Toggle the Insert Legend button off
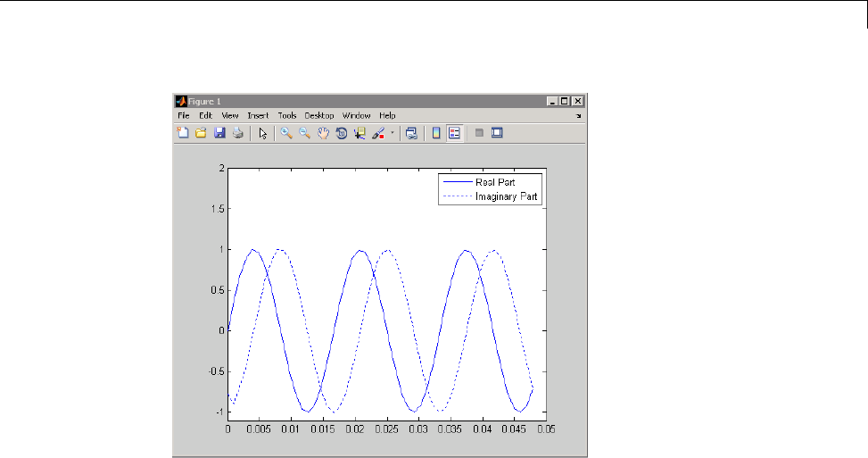Image resolution: width=868 pixels, height=458 pixels. click(454, 133)
